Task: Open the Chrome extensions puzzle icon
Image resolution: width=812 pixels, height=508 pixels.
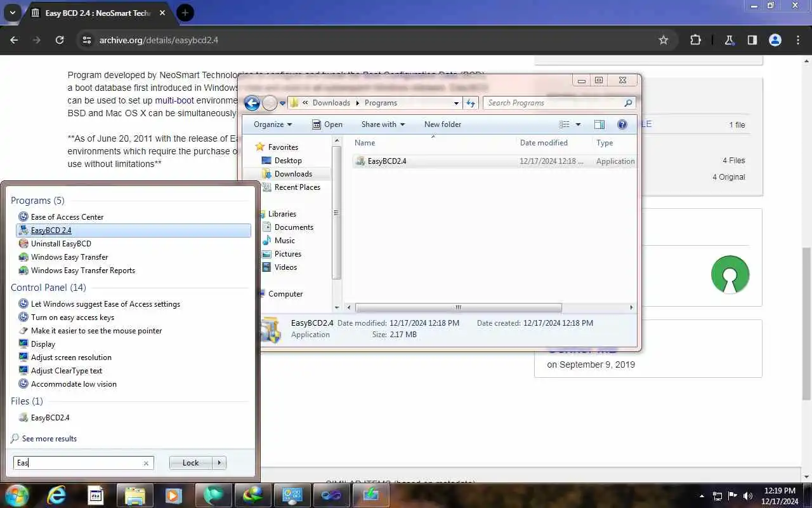Action: tap(695, 40)
